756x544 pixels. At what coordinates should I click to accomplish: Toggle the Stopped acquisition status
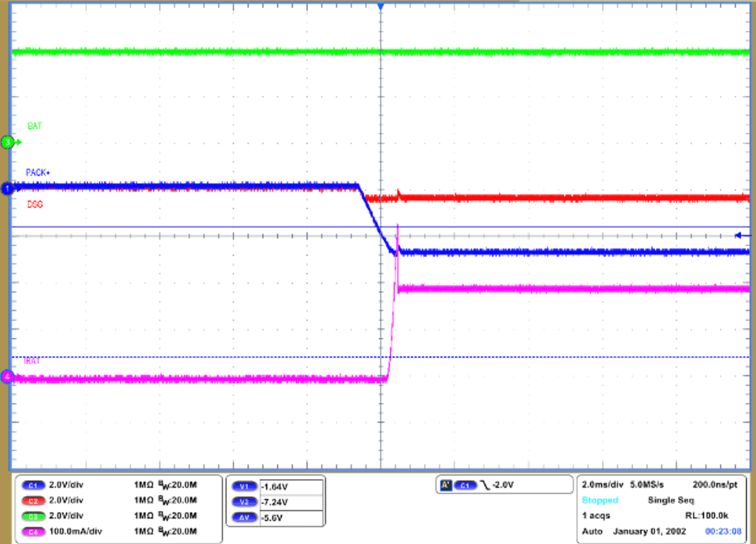coord(600,500)
